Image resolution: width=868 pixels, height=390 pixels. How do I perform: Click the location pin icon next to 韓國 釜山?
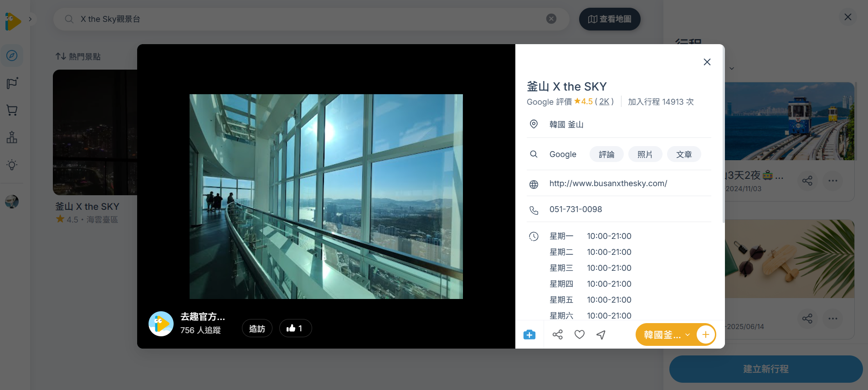[x=534, y=124]
